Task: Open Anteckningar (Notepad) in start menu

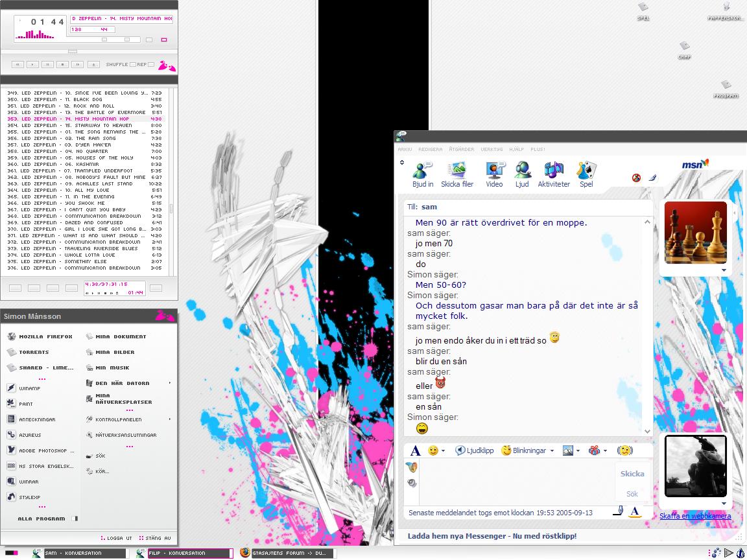Action: click(x=31, y=419)
